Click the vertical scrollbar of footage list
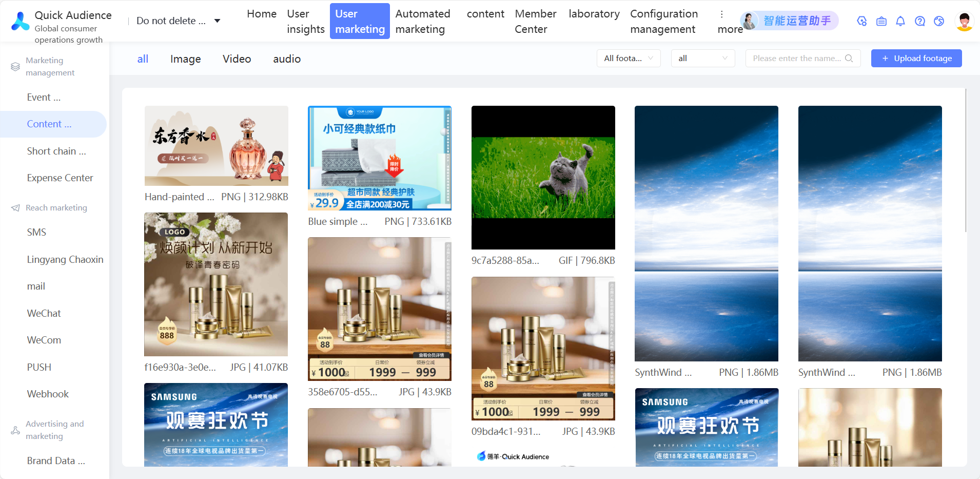The width and height of the screenshot is (980, 479). click(x=966, y=160)
